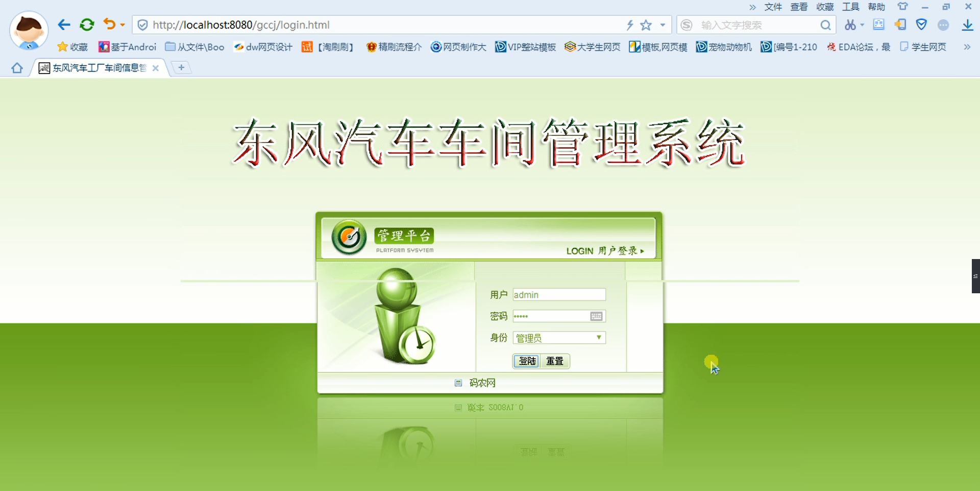980x491 pixels.
Task: Open the 从文件\Boo bookmark folder
Action: point(194,47)
